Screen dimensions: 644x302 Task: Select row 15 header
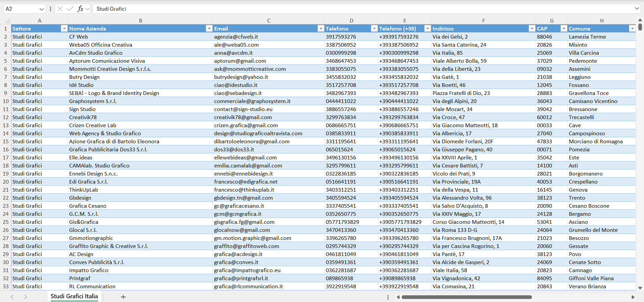(x=6, y=142)
